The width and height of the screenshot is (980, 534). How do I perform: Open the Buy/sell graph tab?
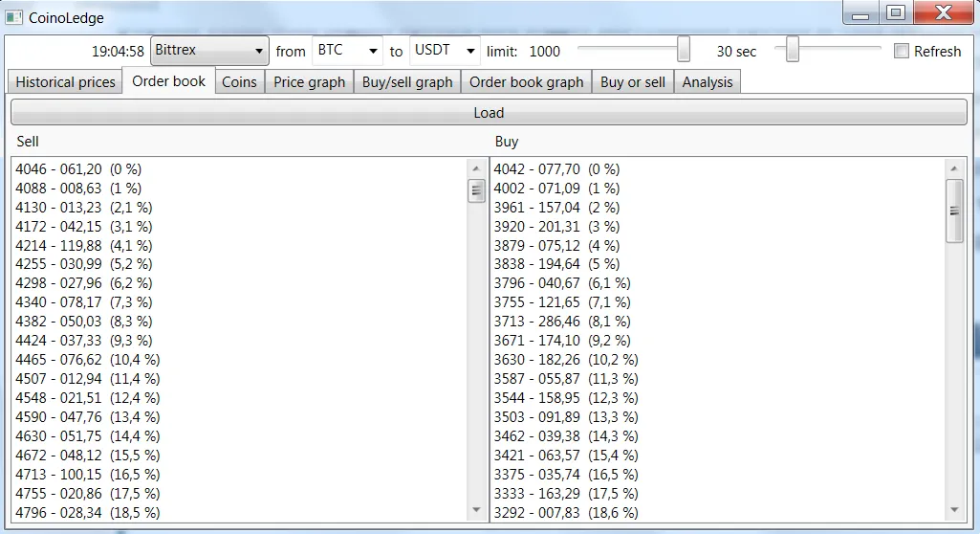(407, 82)
